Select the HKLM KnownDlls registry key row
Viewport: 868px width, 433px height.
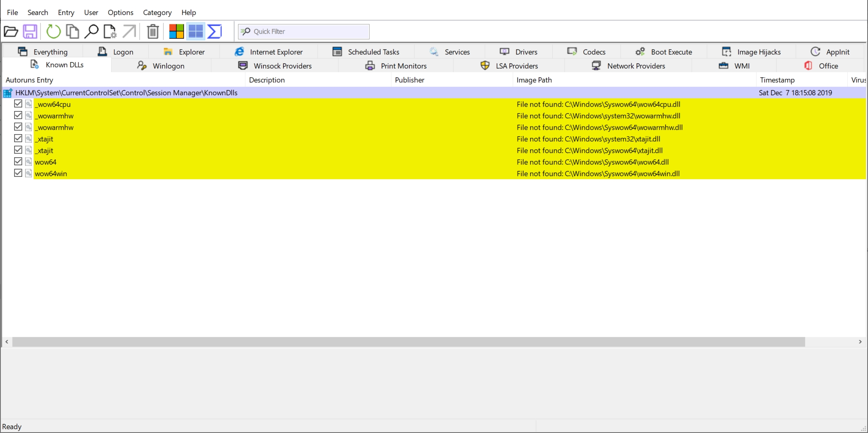tap(434, 92)
